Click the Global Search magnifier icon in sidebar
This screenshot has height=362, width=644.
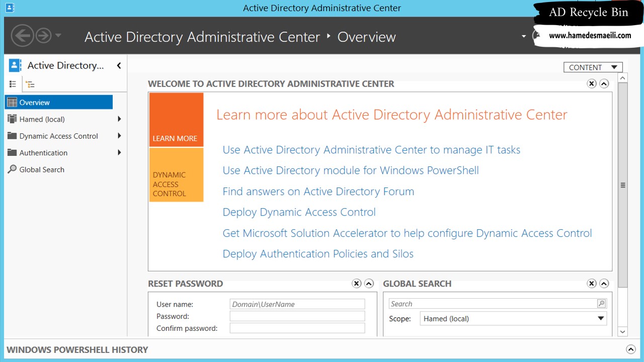pos(12,169)
